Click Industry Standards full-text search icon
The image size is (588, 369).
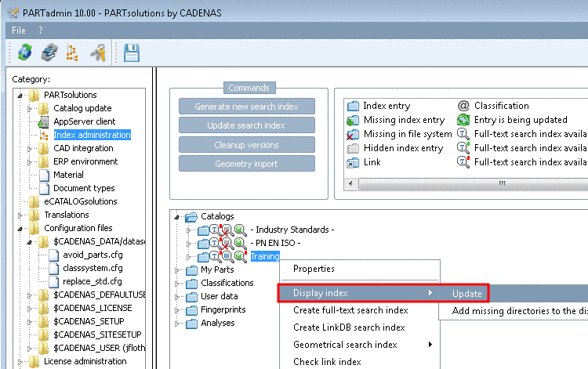coord(214,230)
